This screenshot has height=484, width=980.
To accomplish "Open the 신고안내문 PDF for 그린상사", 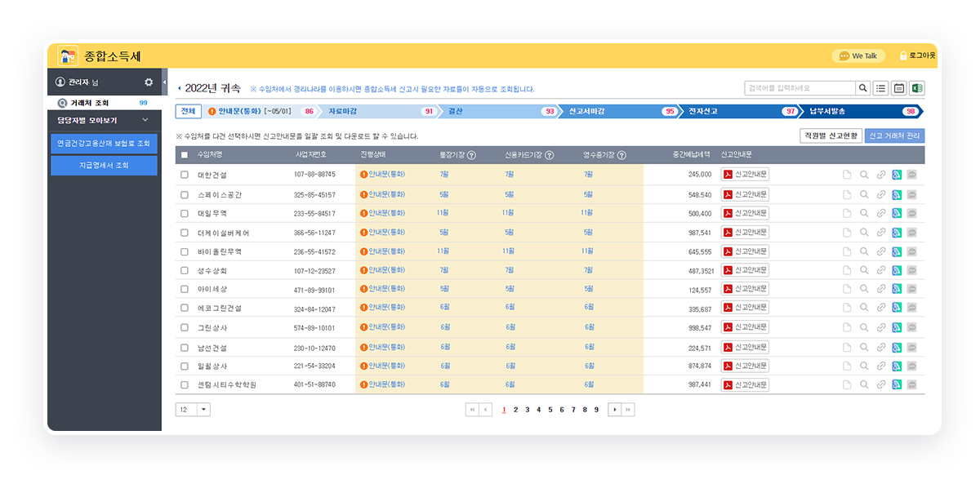I will point(745,327).
